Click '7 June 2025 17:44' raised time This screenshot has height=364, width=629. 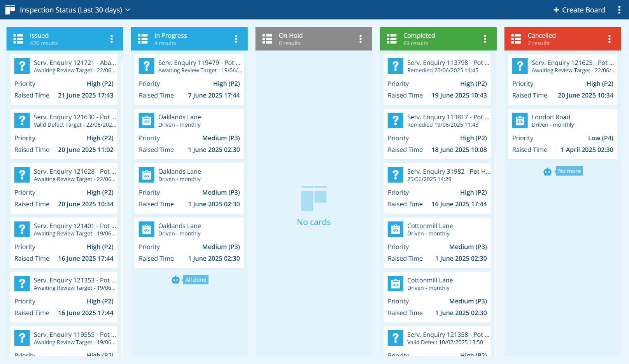point(214,95)
